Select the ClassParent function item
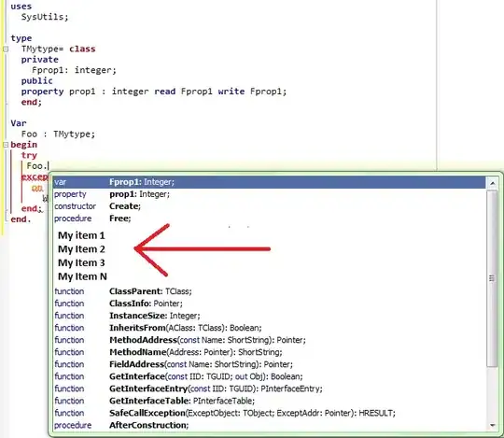 coord(270,291)
